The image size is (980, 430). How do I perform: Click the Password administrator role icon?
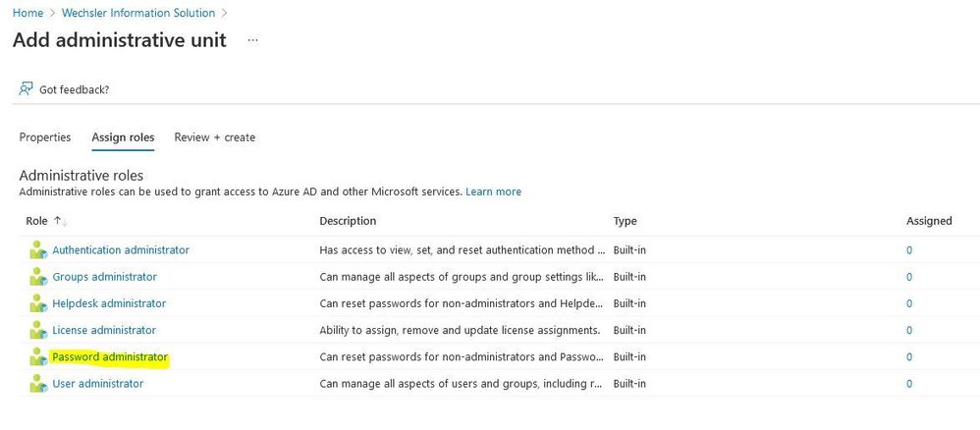(38, 357)
